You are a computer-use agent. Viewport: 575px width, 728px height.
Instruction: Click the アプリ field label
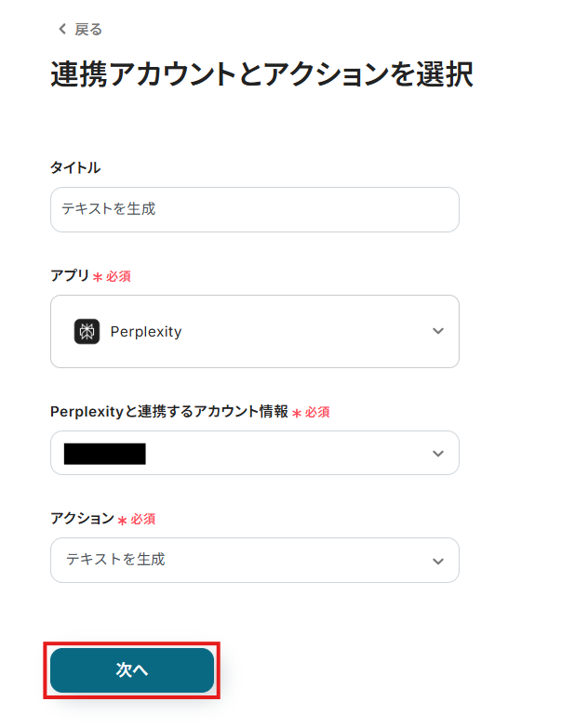(70, 276)
